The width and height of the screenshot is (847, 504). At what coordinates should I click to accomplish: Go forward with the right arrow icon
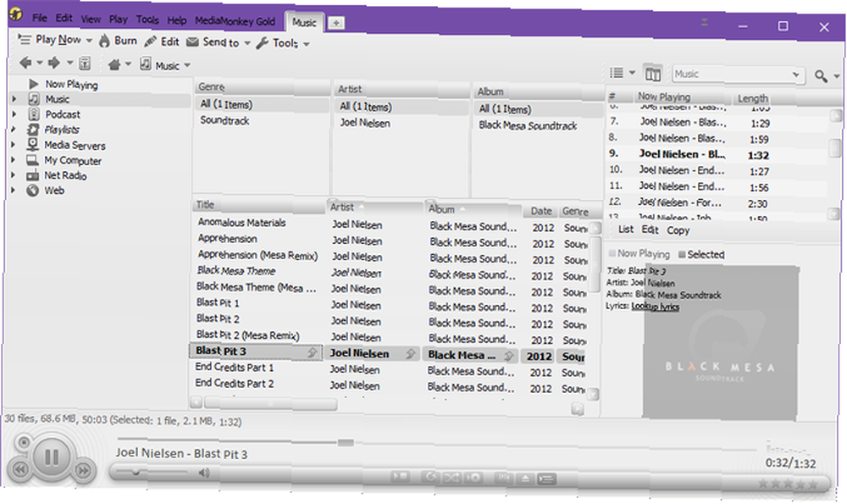point(54,64)
